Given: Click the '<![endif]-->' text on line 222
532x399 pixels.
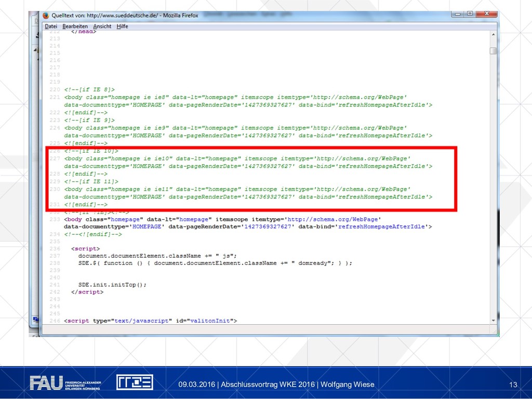Looking at the screenshot, I should point(86,113).
